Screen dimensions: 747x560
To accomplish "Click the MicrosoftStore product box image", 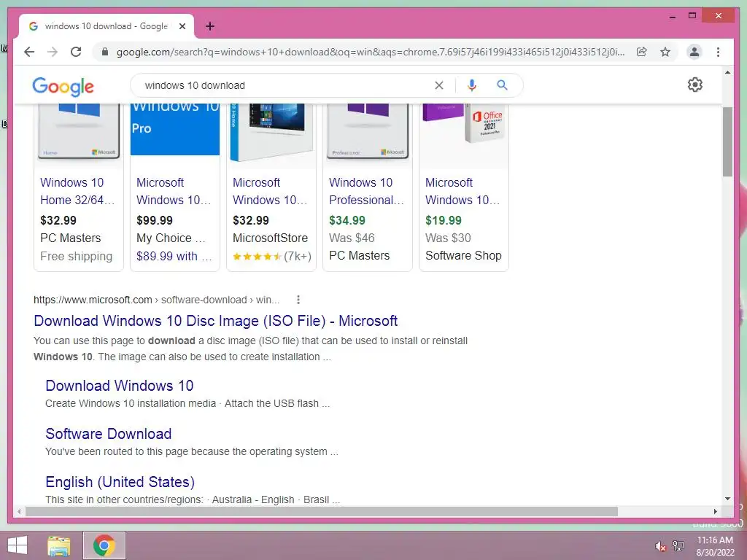I will pos(271,133).
